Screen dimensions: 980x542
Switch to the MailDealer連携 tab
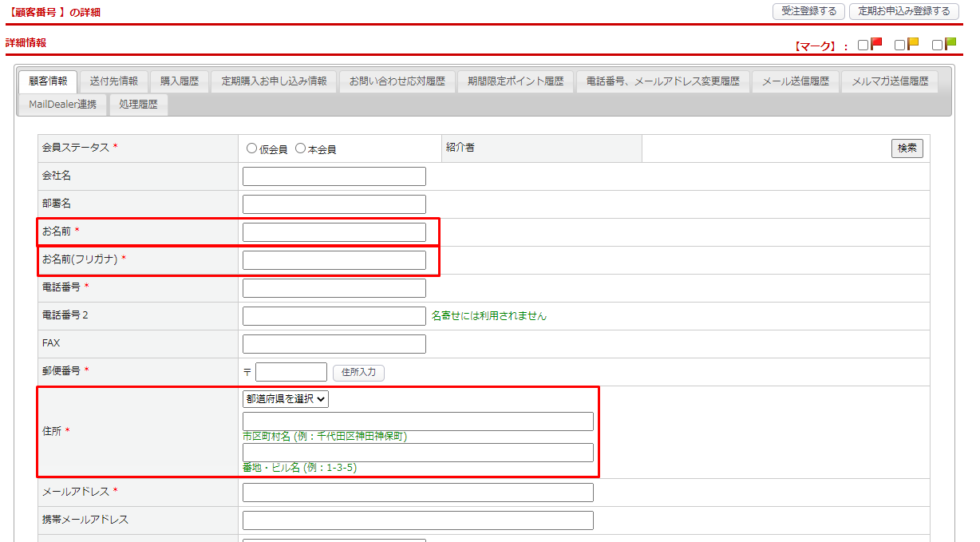coord(62,105)
